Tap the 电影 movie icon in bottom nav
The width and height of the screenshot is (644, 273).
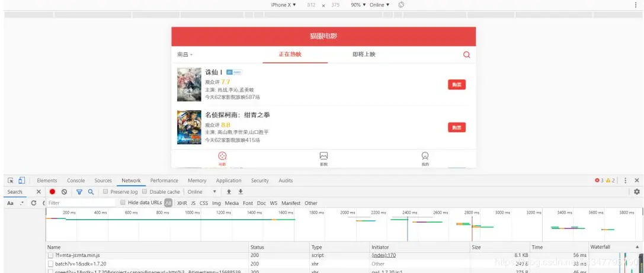tap(222, 156)
